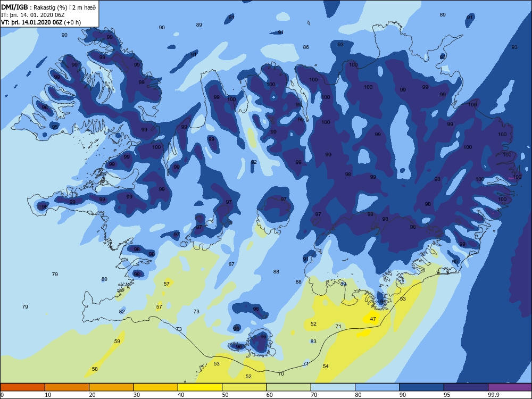Click the '92' humidity value on the map
This screenshot has width=532, height=399.
pyautogui.click(x=254, y=162)
